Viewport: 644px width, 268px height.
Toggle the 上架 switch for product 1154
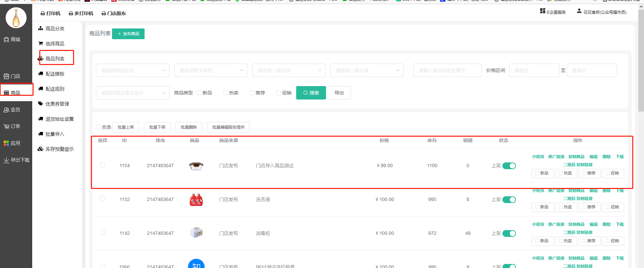509,166
